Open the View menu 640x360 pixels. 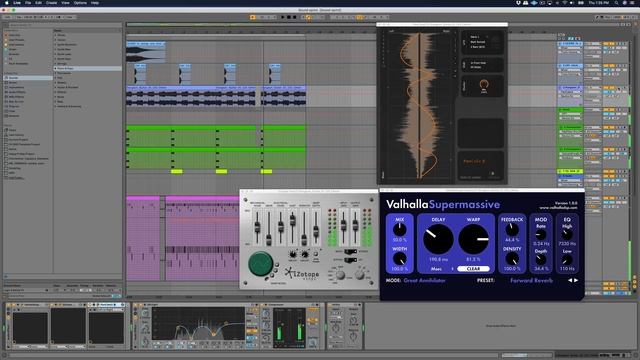65,3
